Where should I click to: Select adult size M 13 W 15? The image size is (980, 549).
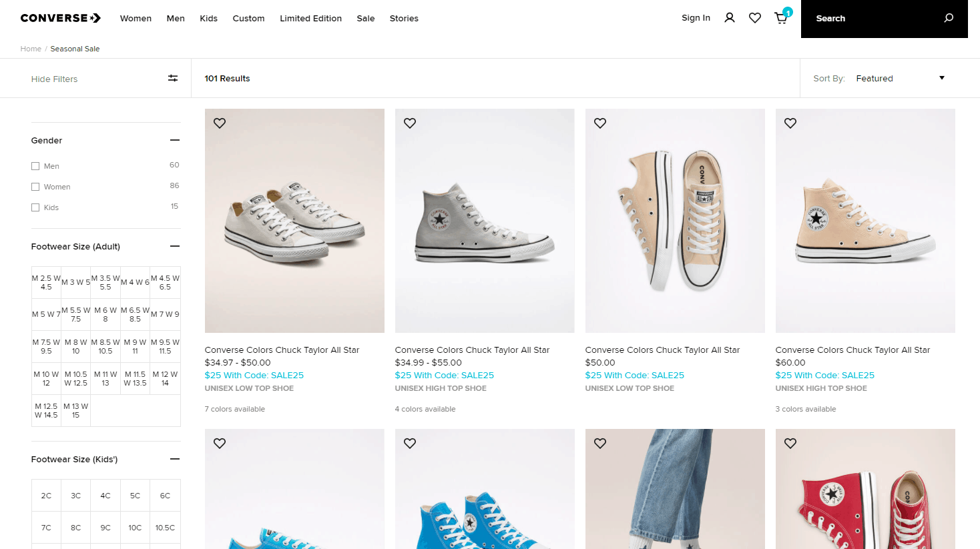pyautogui.click(x=75, y=410)
